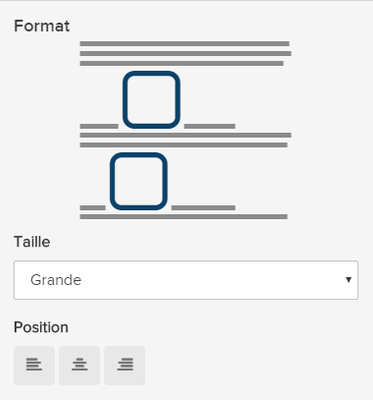Click short gray line right of upper box
Screen dimensions: 373x400
tap(210, 126)
